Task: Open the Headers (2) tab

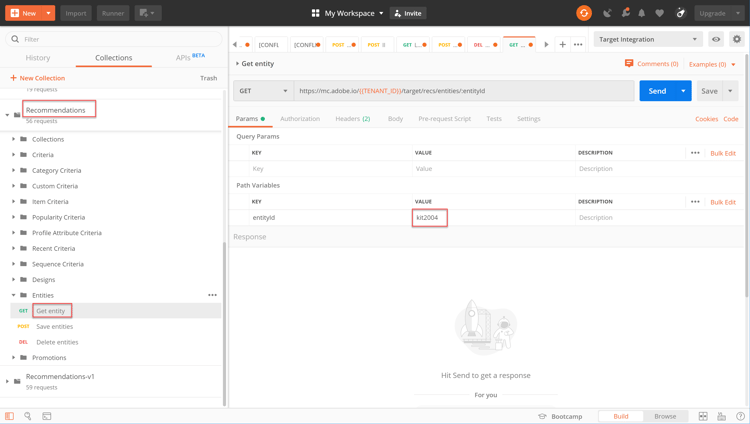Action: (x=353, y=119)
